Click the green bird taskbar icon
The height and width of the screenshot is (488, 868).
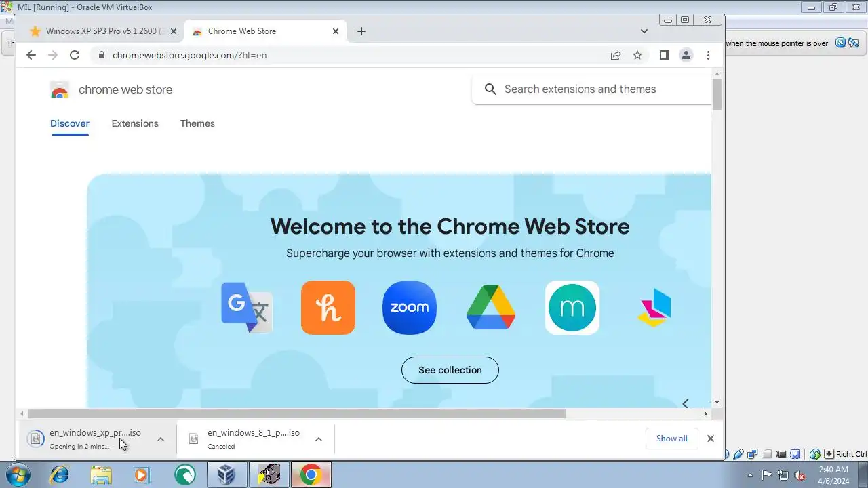(184, 474)
